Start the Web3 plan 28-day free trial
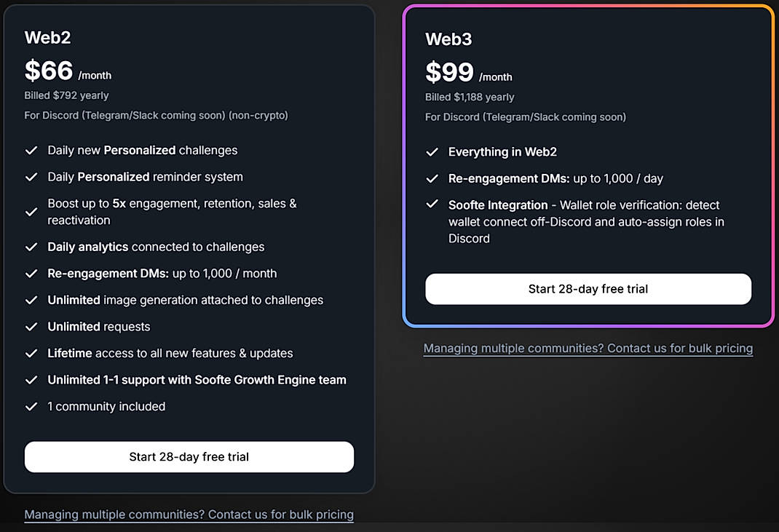 588,289
